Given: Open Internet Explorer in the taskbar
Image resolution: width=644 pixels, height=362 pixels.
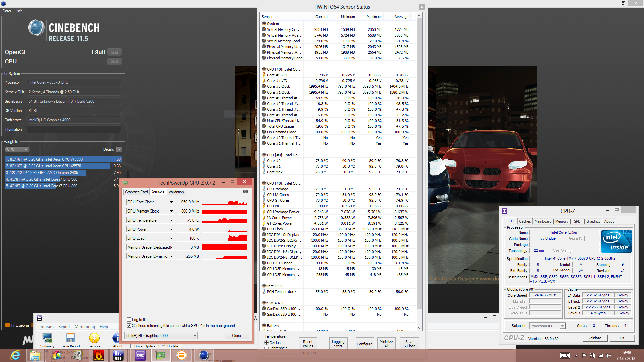Looking at the screenshot, I should (x=15, y=355).
